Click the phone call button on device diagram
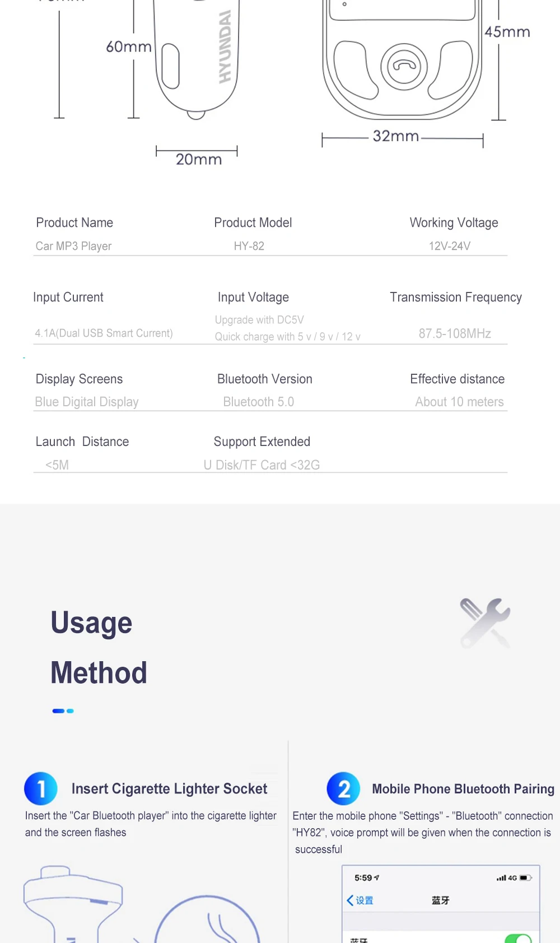560x943 pixels. click(404, 67)
